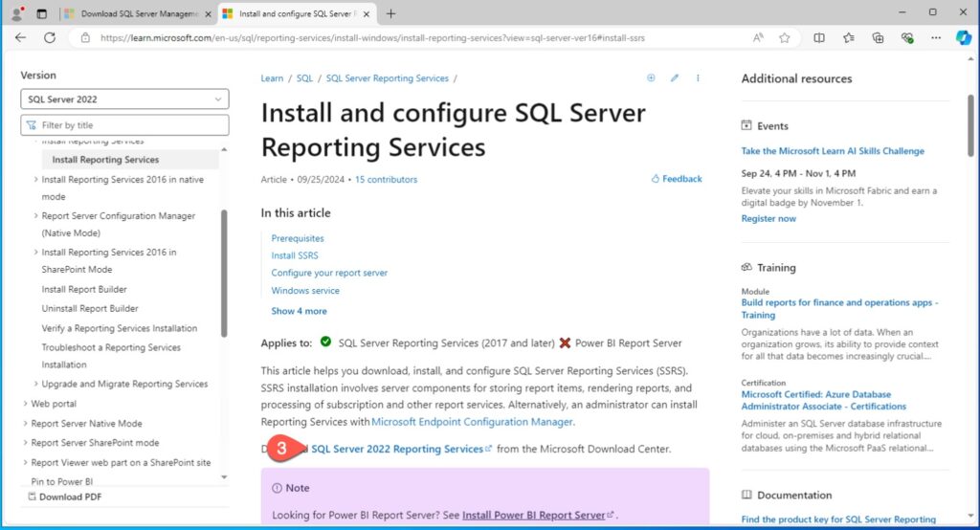Switch to Download SQL Server Management tab
This screenshot has height=530, width=980.
tap(138, 13)
